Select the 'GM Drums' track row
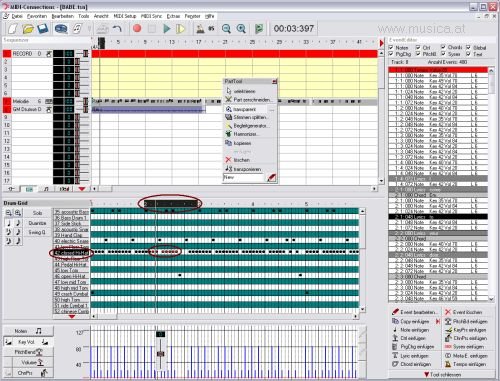Viewport: 500px width, 381px height. point(27,109)
